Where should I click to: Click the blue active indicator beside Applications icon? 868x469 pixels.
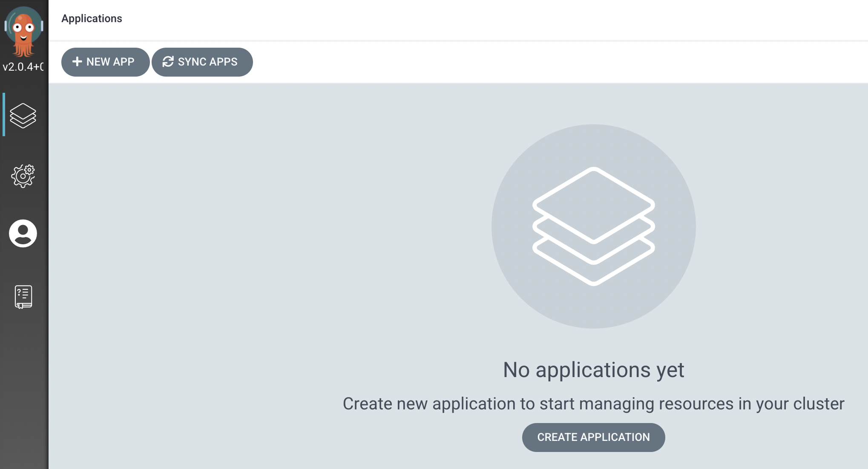(x=4, y=114)
